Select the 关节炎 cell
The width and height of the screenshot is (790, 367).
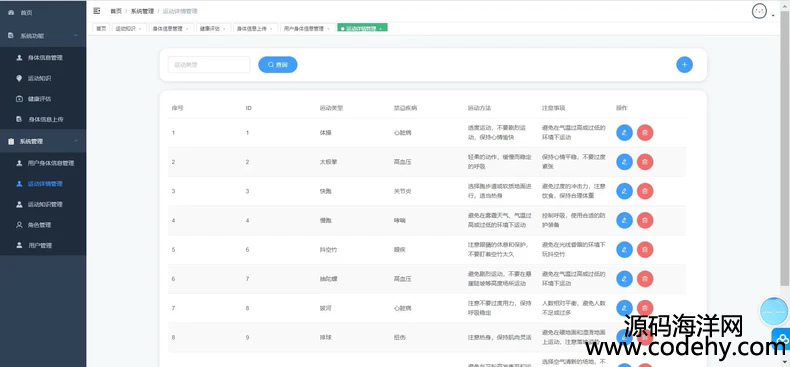(402, 192)
